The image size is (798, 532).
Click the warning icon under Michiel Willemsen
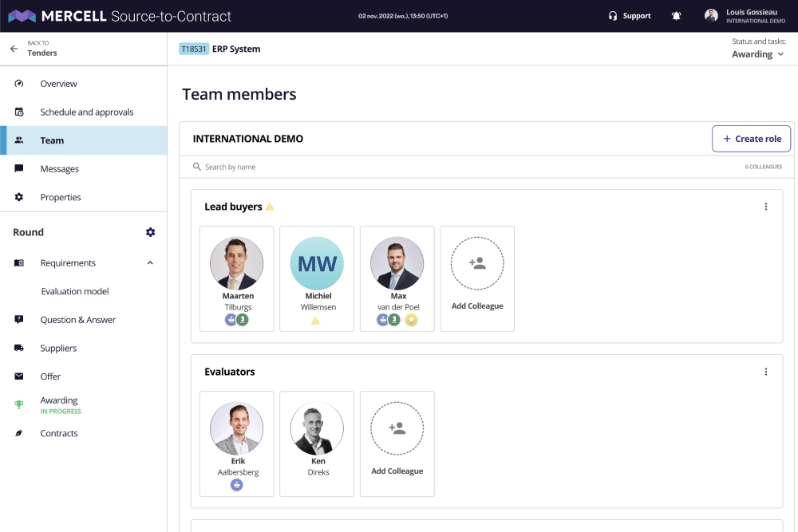[315, 321]
